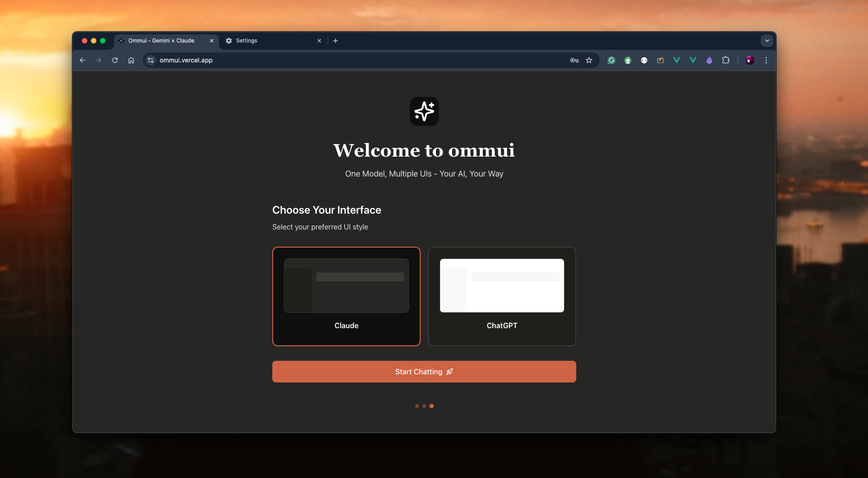Open a new browser tab
This screenshot has height=478, width=868.
click(x=336, y=41)
